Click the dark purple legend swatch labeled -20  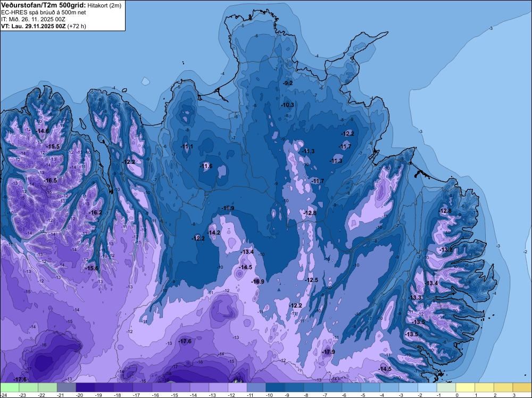86,387
